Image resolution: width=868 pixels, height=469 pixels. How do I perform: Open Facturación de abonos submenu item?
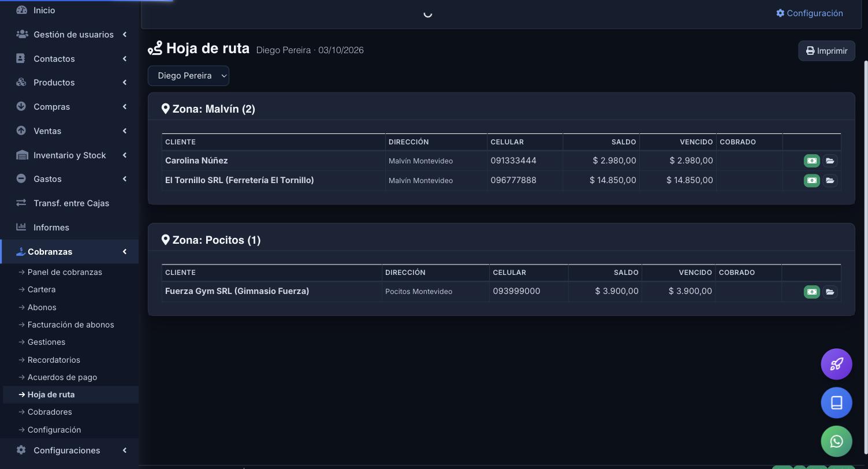pyautogui.click(x=70, y=325)
